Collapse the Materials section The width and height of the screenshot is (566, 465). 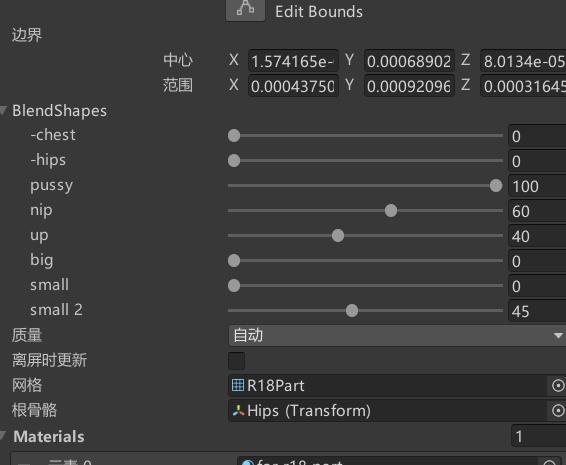[3, 436]
